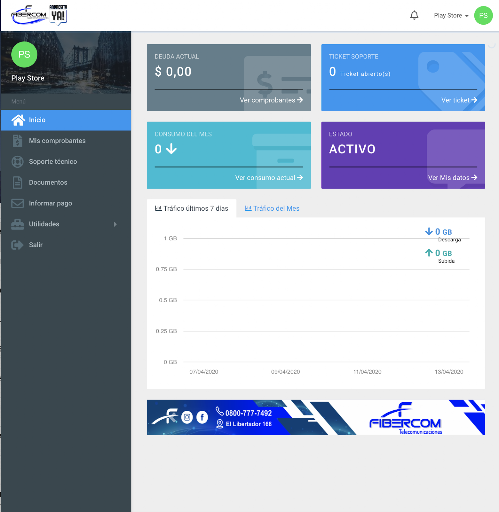This screenshot has width=499, height=512.
Task: Select the Inicio home icon
Action: pos(18,120)
